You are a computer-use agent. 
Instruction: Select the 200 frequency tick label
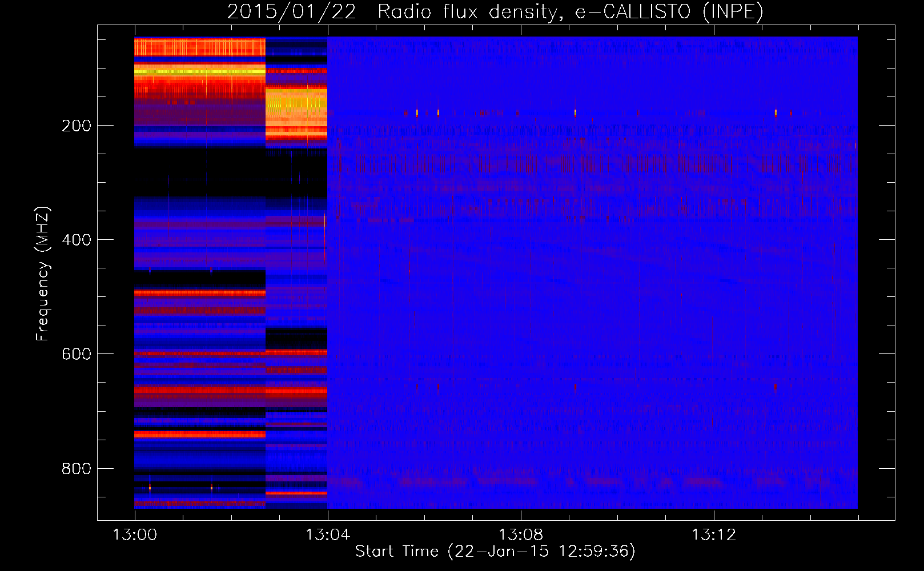(77, 126)
